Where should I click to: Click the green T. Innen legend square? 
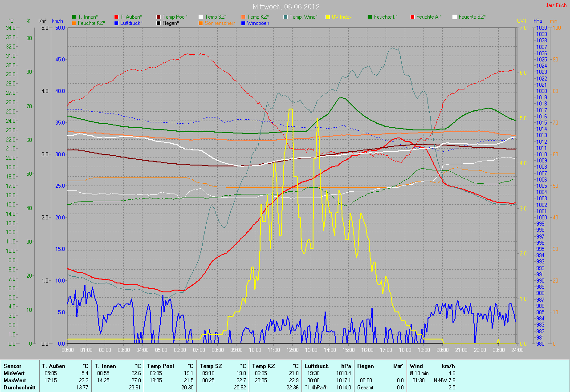[x=74, y=17]
